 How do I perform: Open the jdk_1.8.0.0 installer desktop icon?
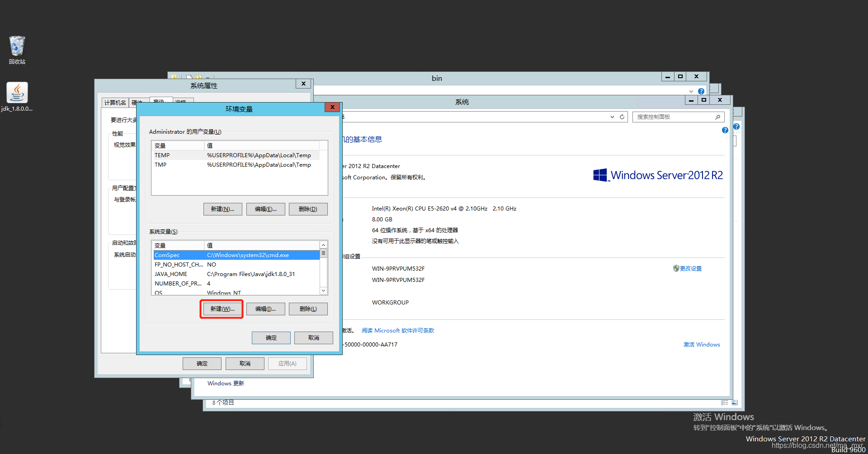point(17,97)
